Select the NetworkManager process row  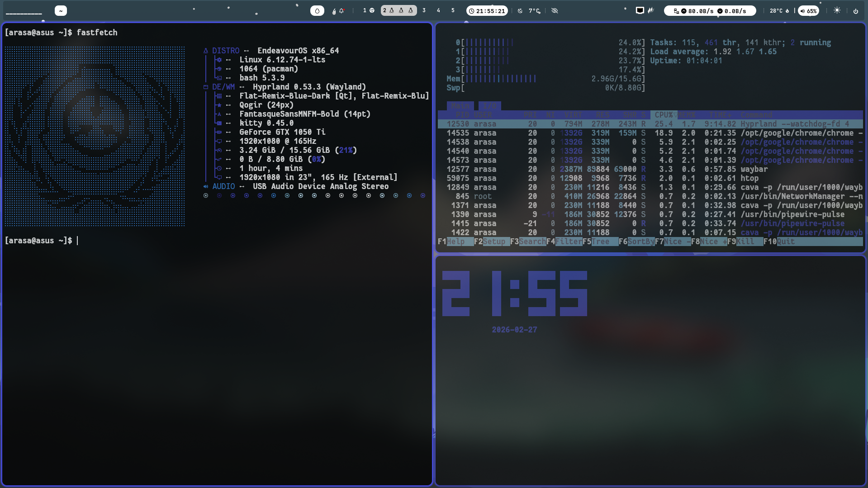coord(650,196)
